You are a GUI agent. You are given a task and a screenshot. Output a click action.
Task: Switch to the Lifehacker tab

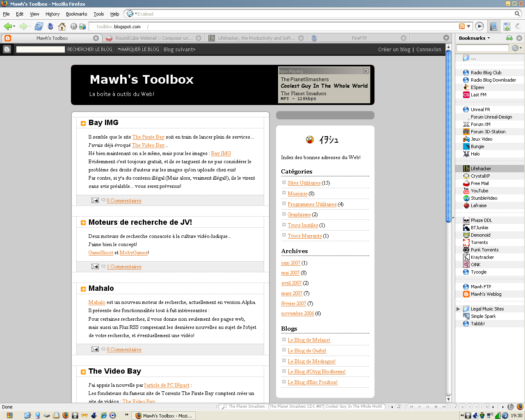pyautogui.click(x=256, y=38)
